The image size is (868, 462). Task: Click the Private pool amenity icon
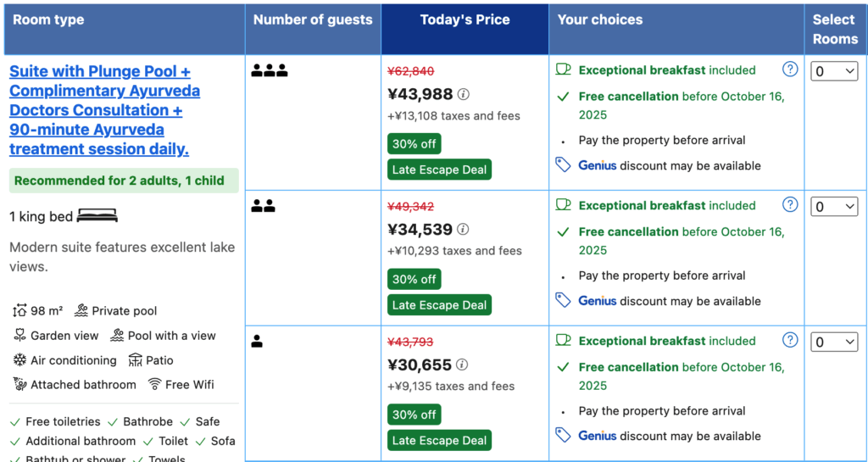tap(81, 311)
